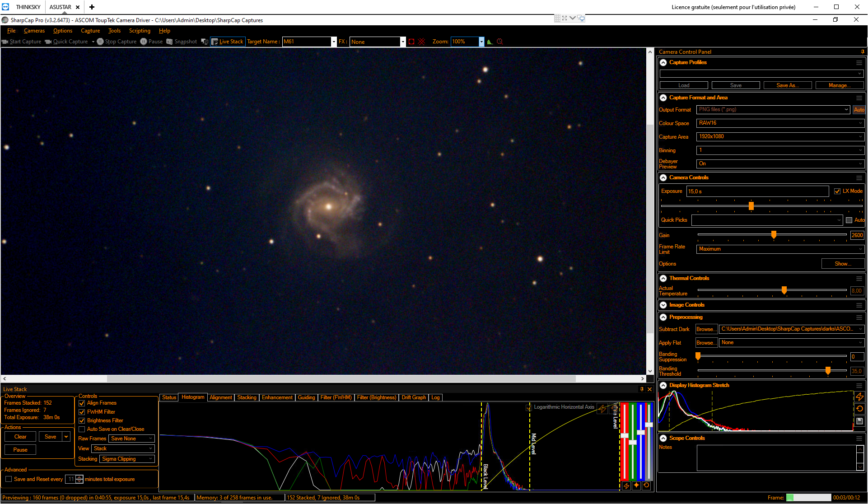Switch to the Drift Graph tab
This screenshot has width=868, height=504.
(414, 397)
